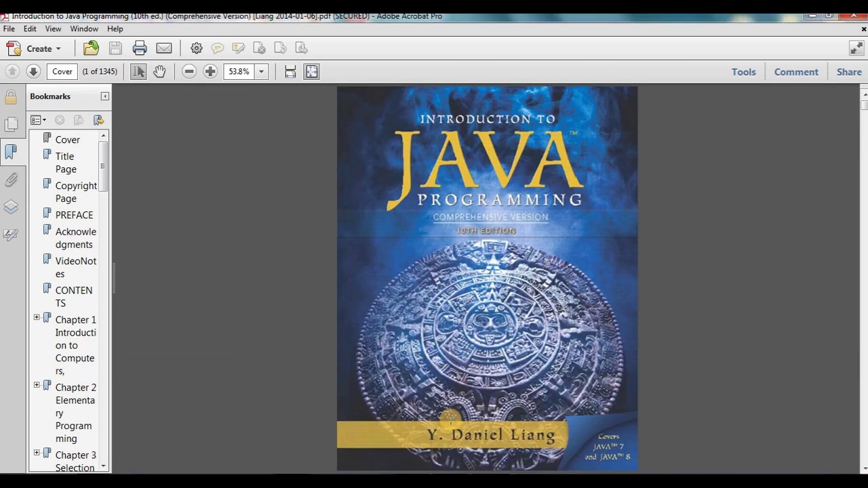This screenshot has height=488, width=868.
Task: Open the Comment pane
Action: click(x=796, y=72)
